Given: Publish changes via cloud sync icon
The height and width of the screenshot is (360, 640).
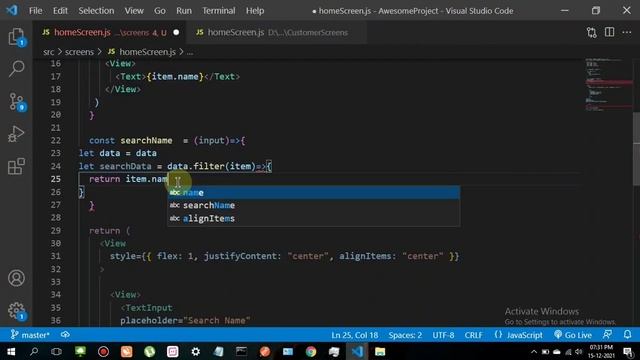Looking at the screenshot, I should coord(65,335).
